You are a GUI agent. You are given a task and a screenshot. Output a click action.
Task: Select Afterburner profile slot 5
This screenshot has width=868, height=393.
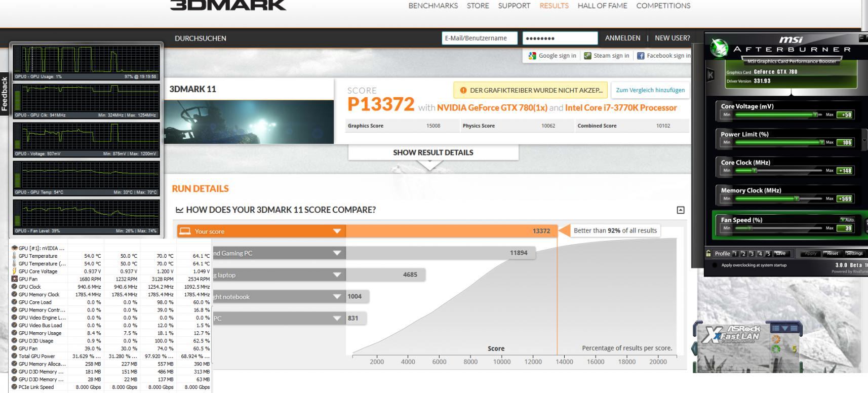(768, 253)
